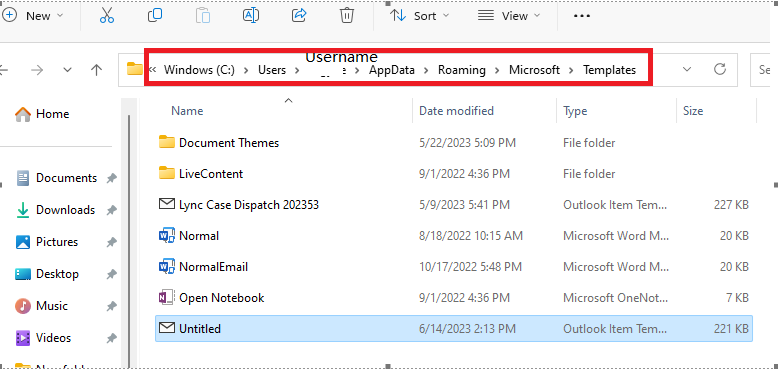Unpin Desktop using its pin icon

coord(112,274)
